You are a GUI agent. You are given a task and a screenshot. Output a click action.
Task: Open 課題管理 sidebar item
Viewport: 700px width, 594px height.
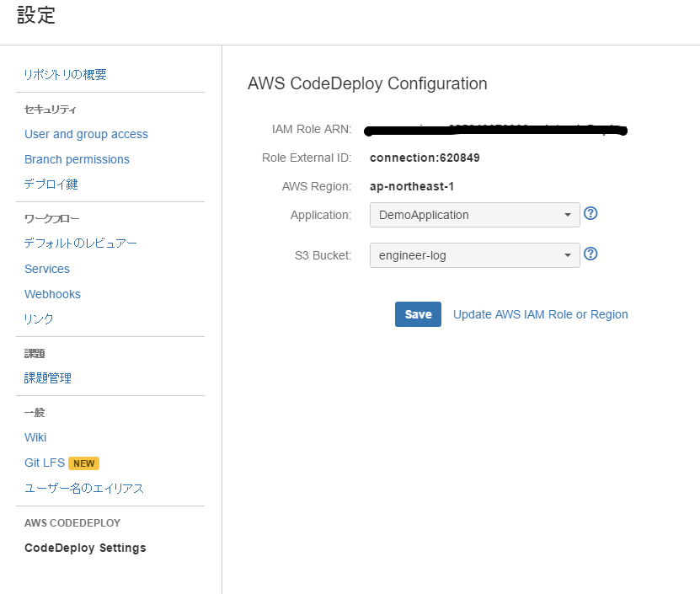(x=48, y=378)
